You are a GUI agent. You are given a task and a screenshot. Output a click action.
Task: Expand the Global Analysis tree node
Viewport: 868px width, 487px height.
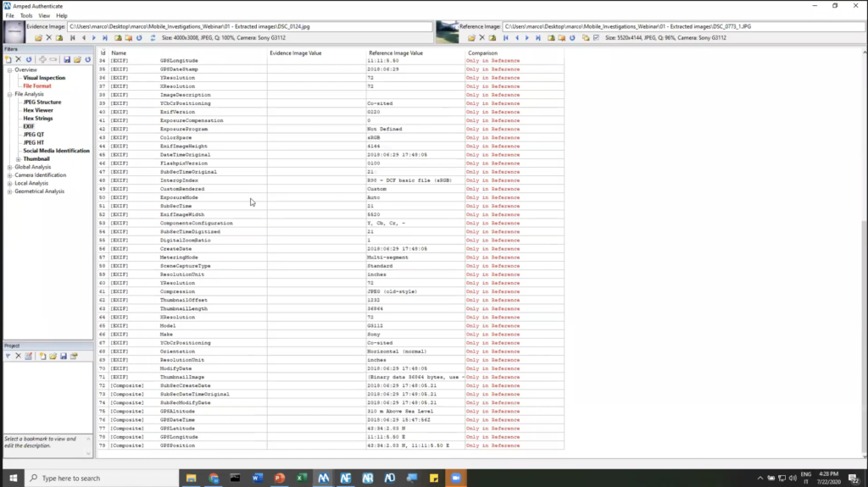[9, 167]
